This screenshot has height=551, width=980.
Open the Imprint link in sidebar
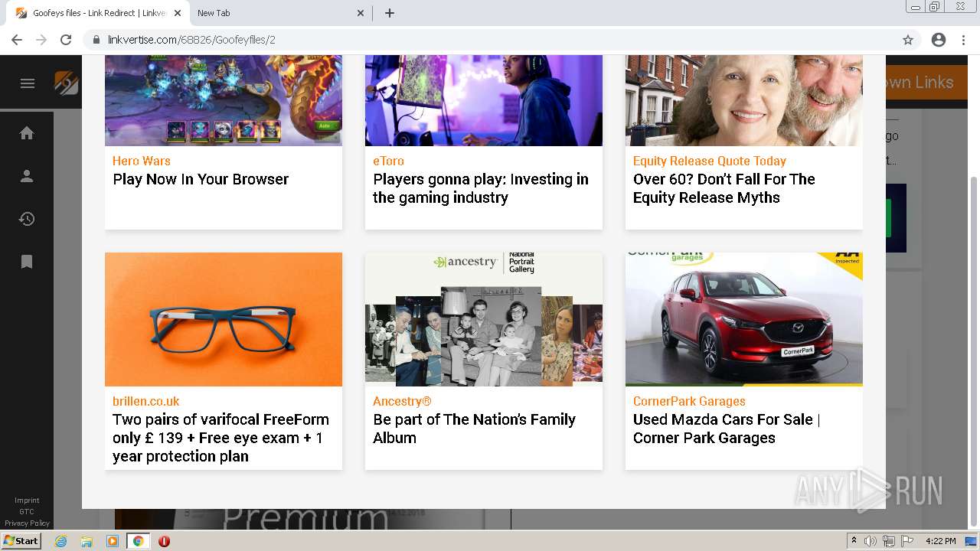27,500
